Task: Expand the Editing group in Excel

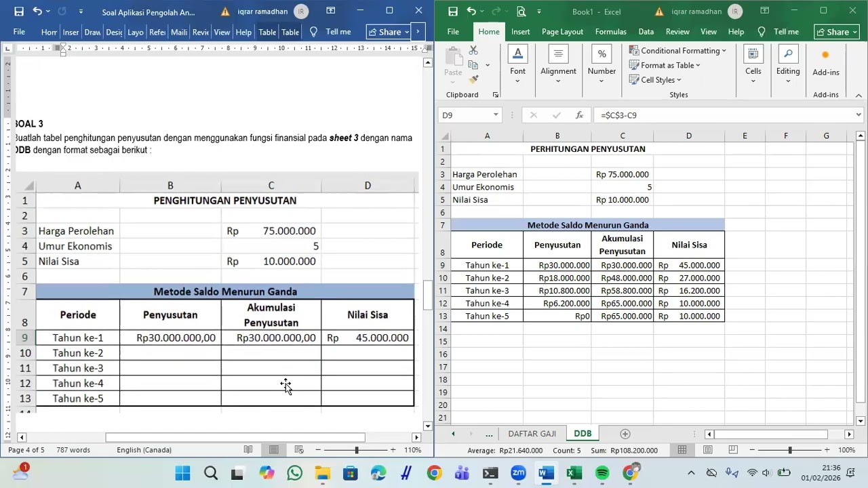Action: 788,64
